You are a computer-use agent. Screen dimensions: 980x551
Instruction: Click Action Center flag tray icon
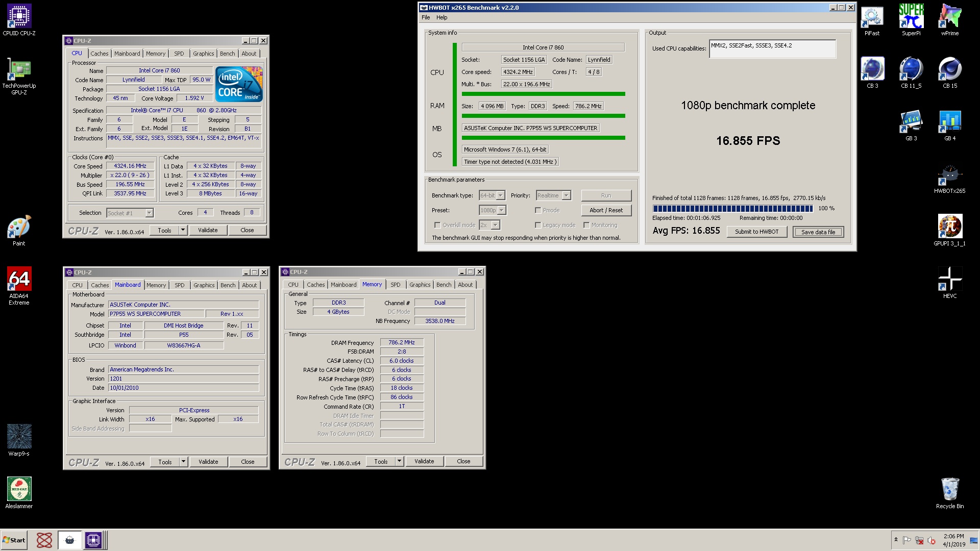(907, 540)
